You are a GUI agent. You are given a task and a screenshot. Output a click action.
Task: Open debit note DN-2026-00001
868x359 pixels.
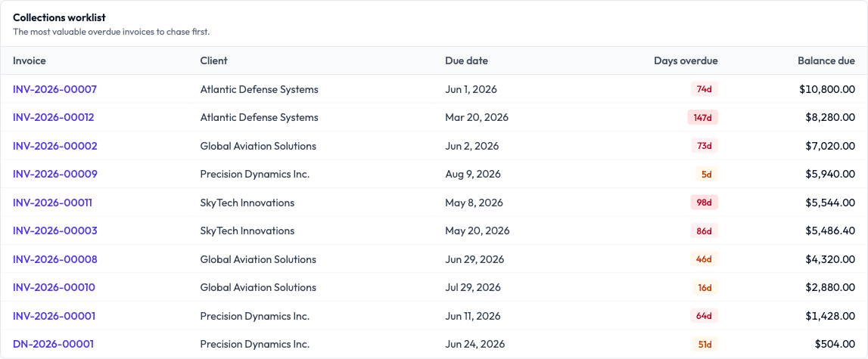53,344
